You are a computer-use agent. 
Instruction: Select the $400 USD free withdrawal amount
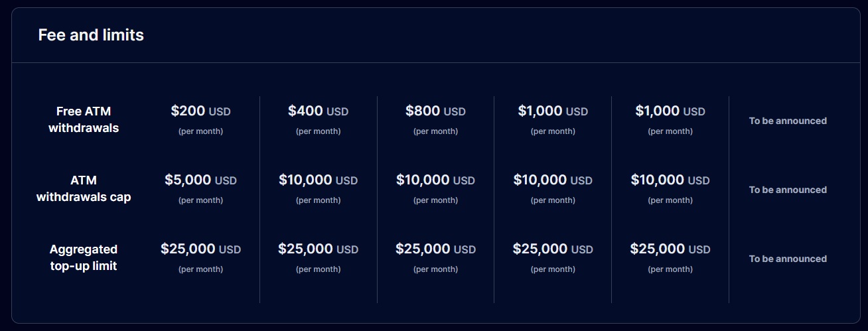(318, 111)
